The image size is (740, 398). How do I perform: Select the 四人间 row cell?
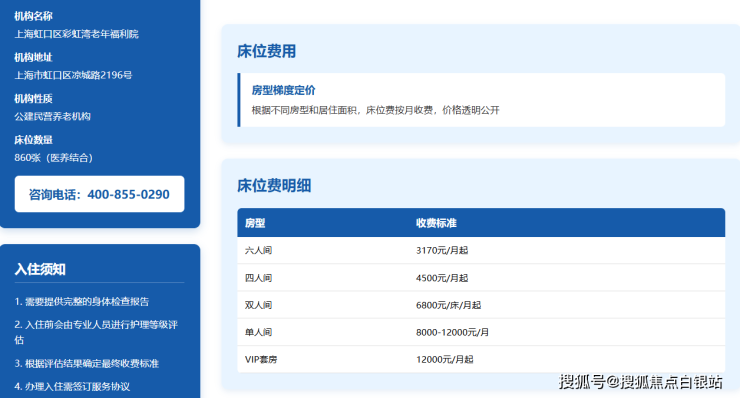click(x=258, y=278)
